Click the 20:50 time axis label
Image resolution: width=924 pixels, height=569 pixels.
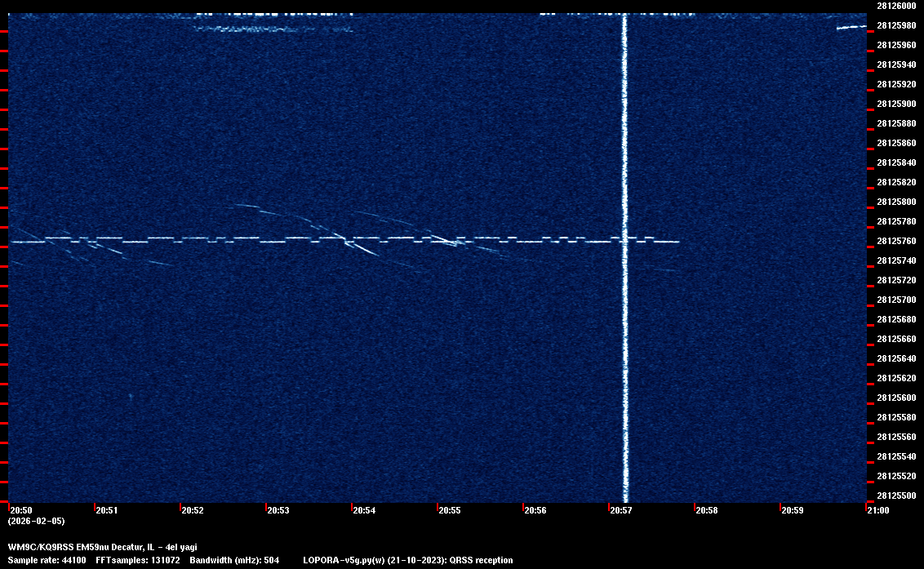21,510
